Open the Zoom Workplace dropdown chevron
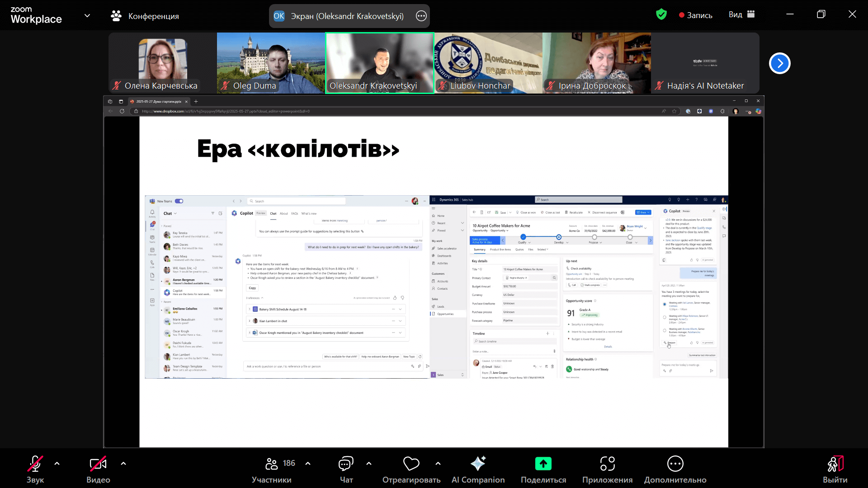This screenshot has height=488, width=868. [x=87, y=15]
